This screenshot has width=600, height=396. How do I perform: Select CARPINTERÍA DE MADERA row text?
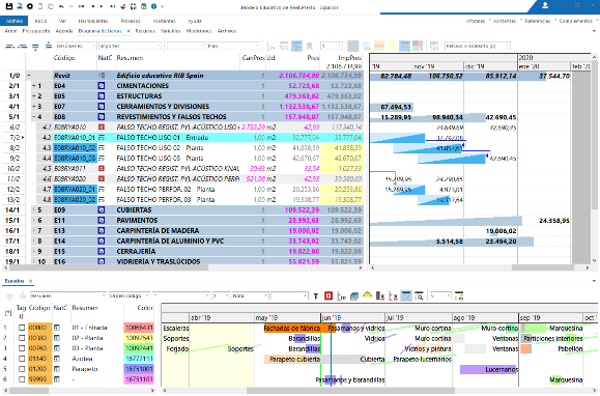coord(158,231)
